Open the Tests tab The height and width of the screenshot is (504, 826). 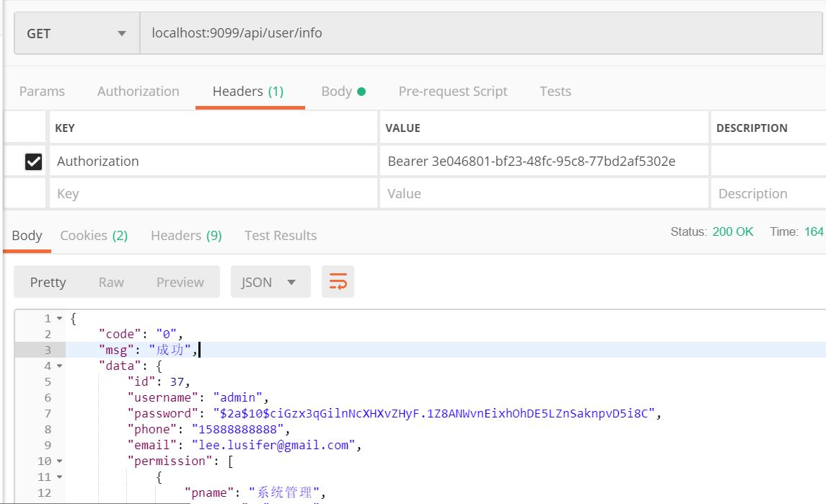pos(555,91)
